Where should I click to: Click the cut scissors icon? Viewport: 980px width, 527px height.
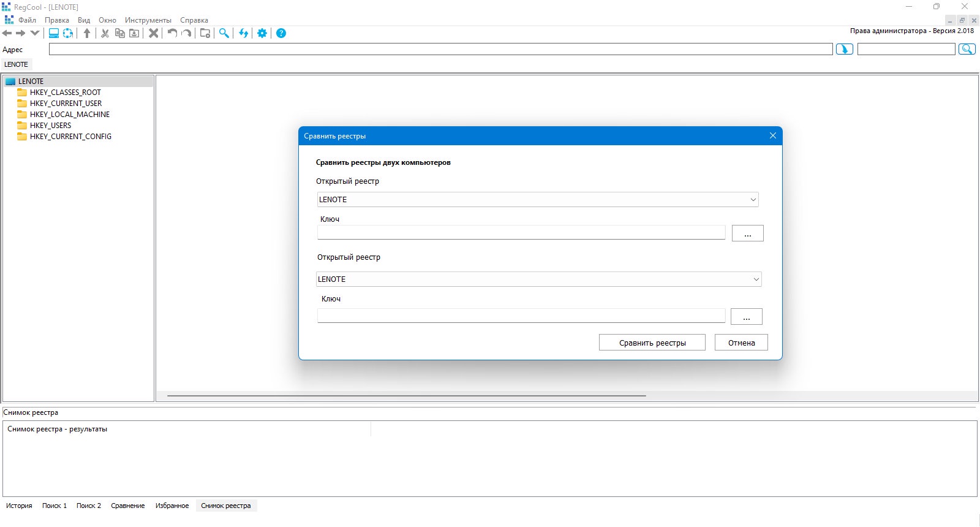pos(105,33)
